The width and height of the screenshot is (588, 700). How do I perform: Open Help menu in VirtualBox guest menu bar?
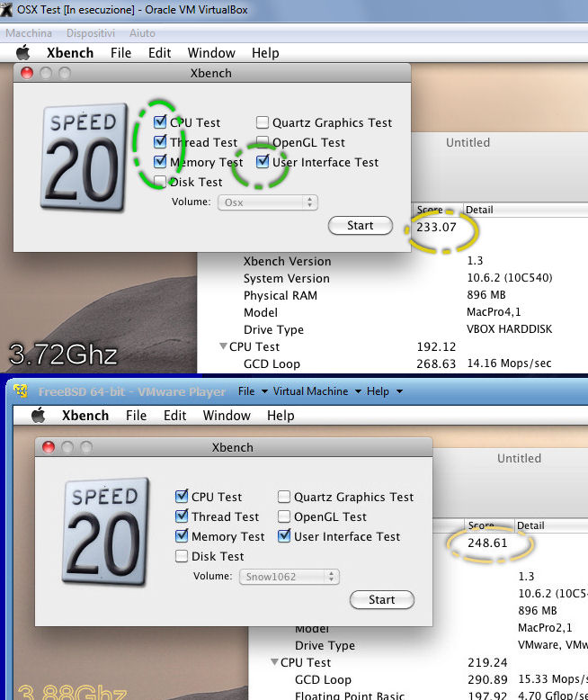coord(265,53)
